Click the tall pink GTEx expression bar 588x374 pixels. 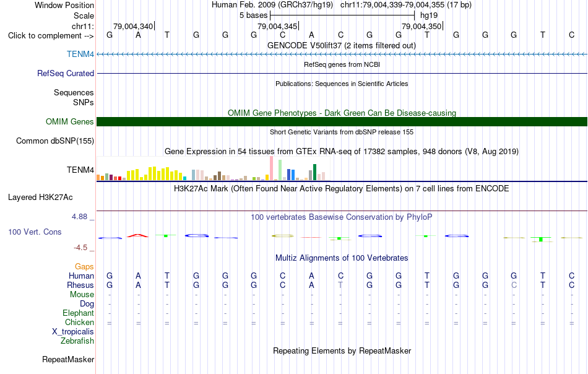(x=271, y=168)
